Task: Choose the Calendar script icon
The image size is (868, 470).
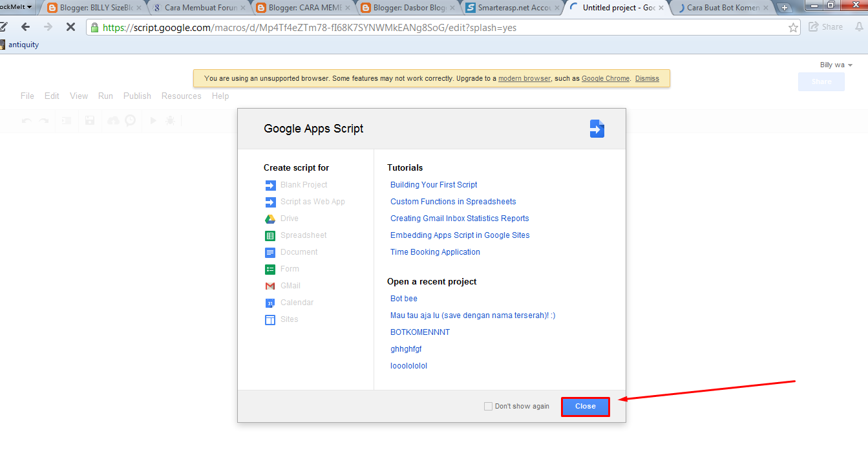Action: (270, 303)
